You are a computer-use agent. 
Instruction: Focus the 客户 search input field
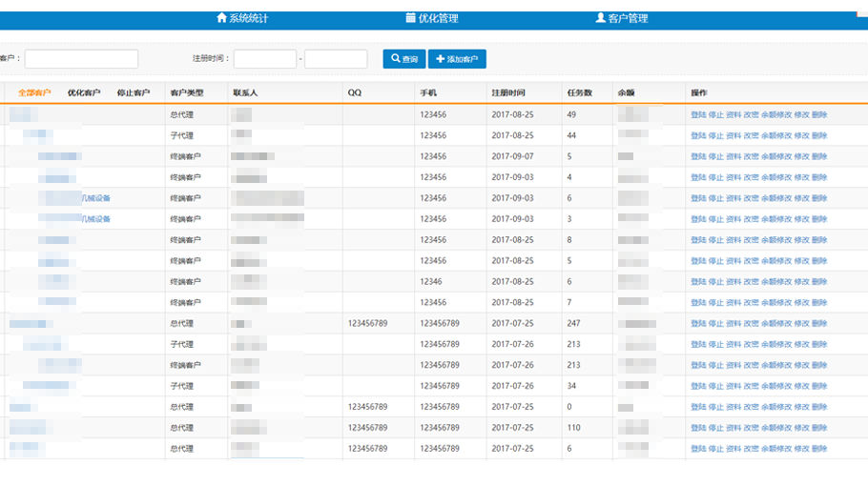[81, 59]
